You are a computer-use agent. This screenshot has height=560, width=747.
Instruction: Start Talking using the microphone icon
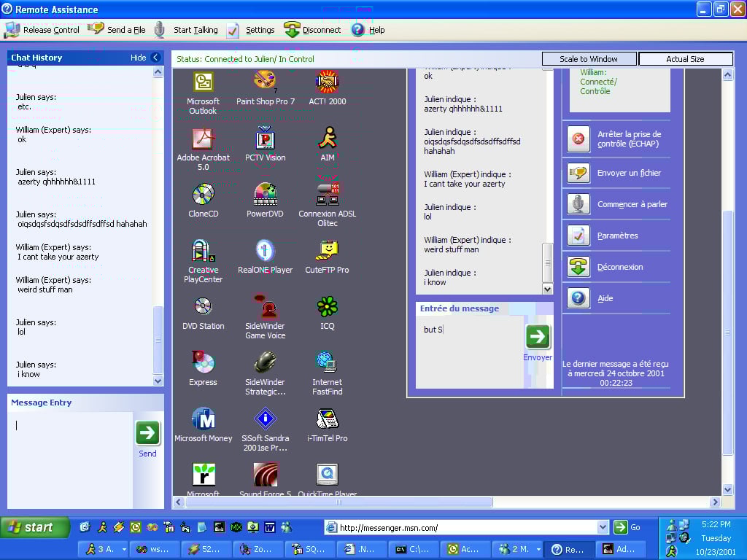[x=159, y=30]
